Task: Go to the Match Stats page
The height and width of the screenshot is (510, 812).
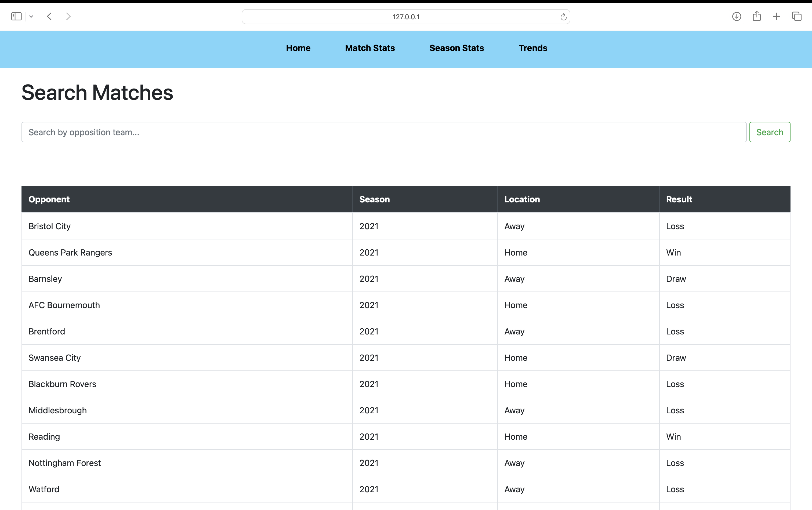Action: pos(370,48)
